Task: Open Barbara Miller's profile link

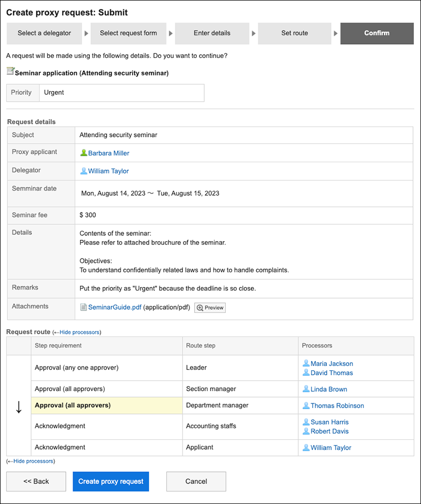Action: coord(108,153)
